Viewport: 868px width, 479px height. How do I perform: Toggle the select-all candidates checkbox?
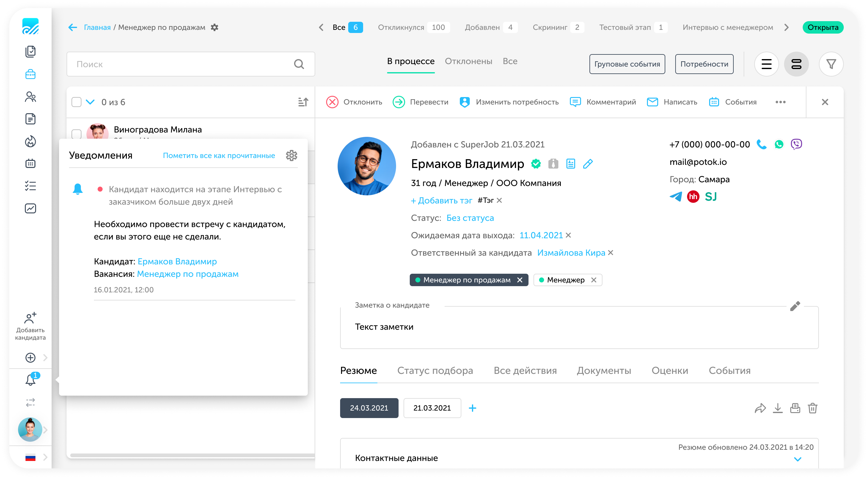[x=76, y=102]
